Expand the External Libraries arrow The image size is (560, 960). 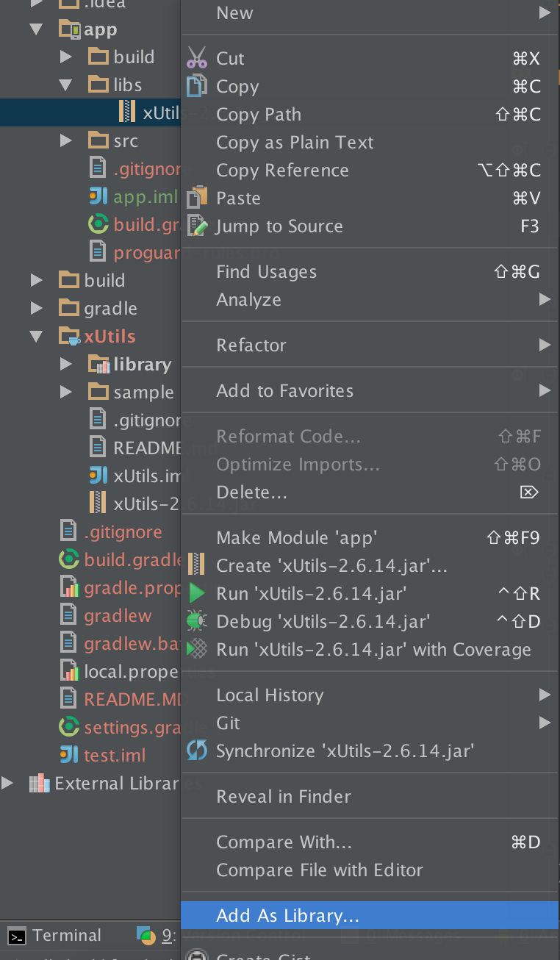point(7,784)
